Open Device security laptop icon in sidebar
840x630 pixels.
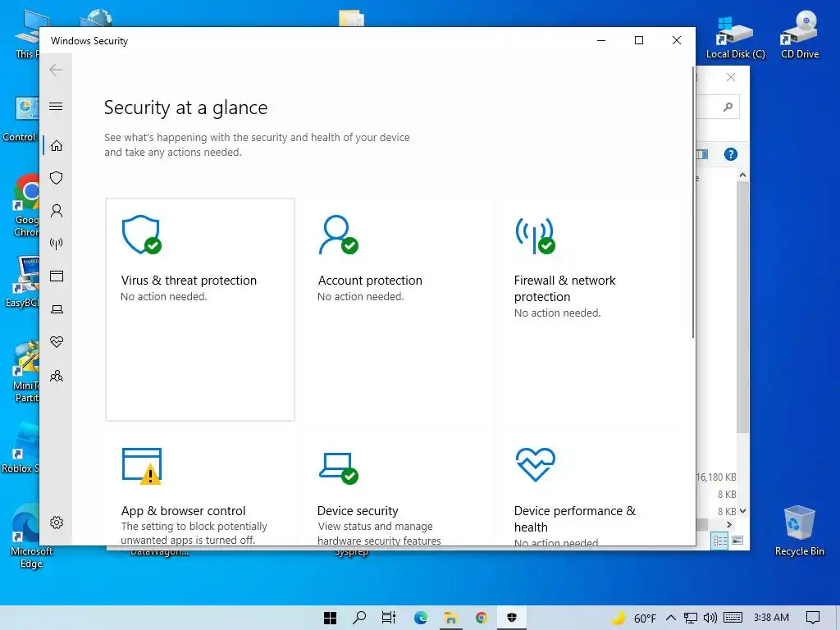point(57,309)
